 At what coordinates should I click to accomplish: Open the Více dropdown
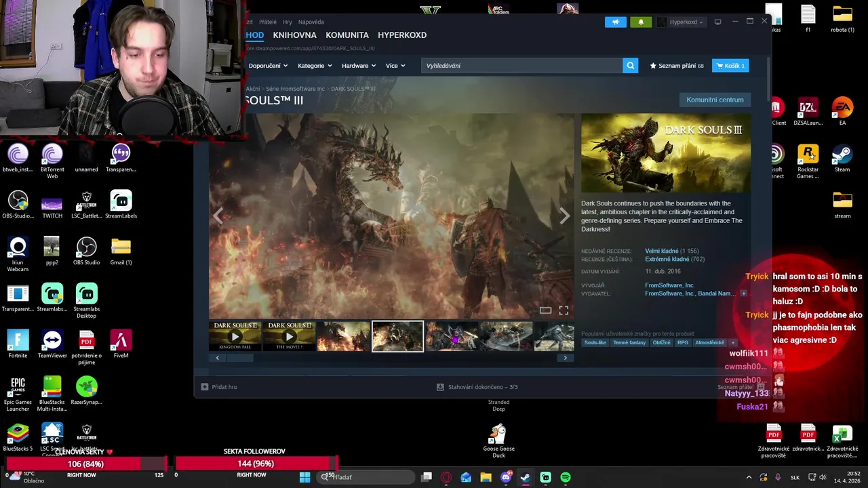tap(395, 66)
